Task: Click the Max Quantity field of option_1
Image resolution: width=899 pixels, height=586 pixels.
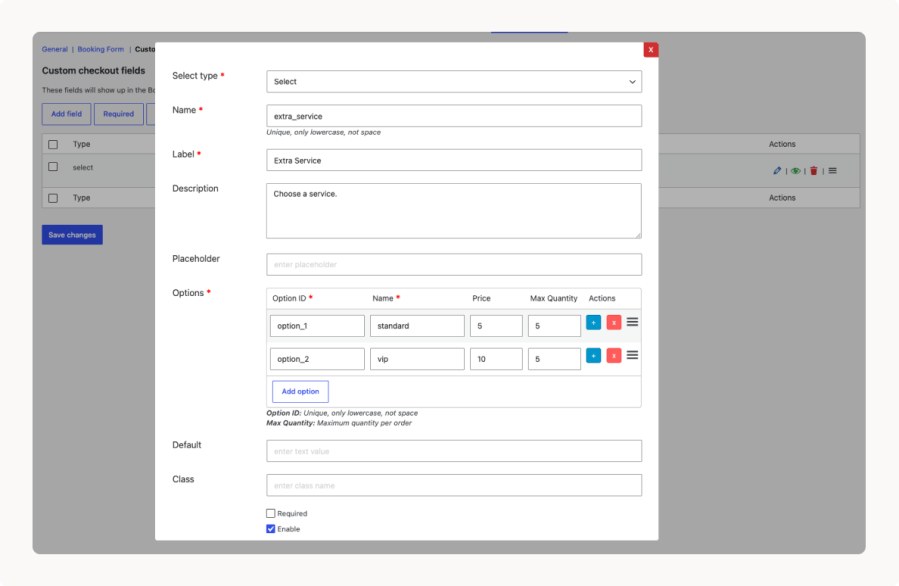Action: [x=554, y=326]
